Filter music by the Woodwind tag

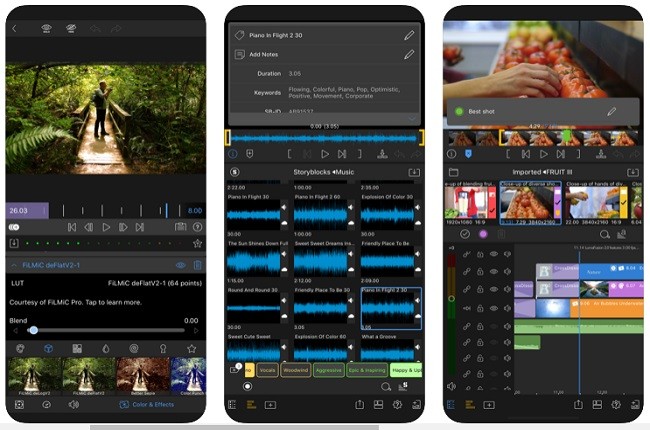[x=296, y=370]
